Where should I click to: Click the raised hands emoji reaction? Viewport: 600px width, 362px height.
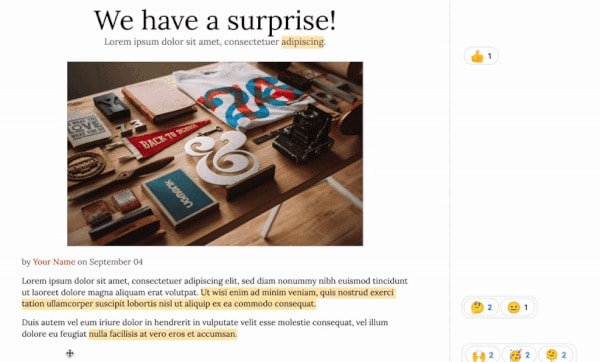[x=481, y=355]
